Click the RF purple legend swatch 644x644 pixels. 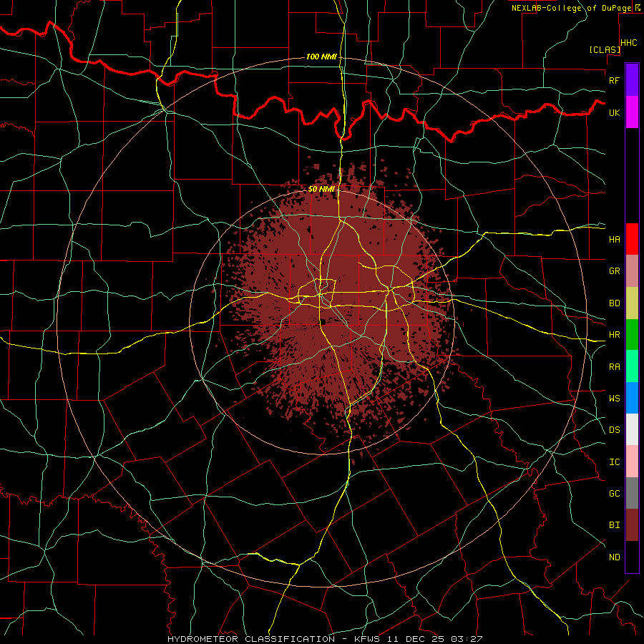(x=632, y=80)
